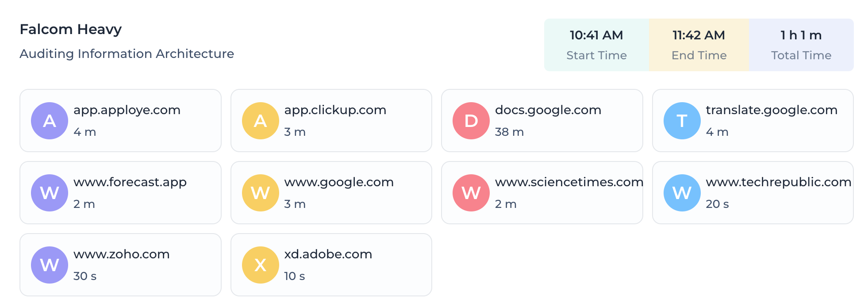Click the www.techrepublic.com blue icon
Viewport: 868px width, 307px height.
point(681,192)
